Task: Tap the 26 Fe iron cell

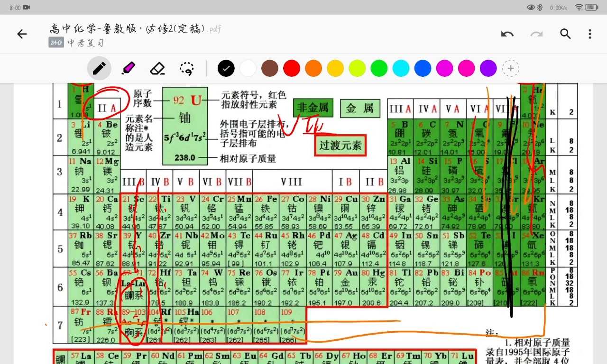Action: [266, 212]
